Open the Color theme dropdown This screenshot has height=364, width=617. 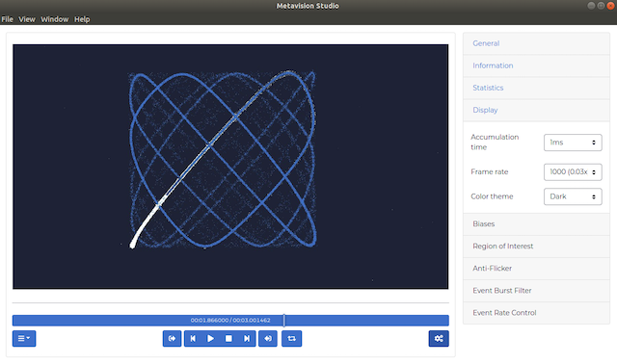573,196
